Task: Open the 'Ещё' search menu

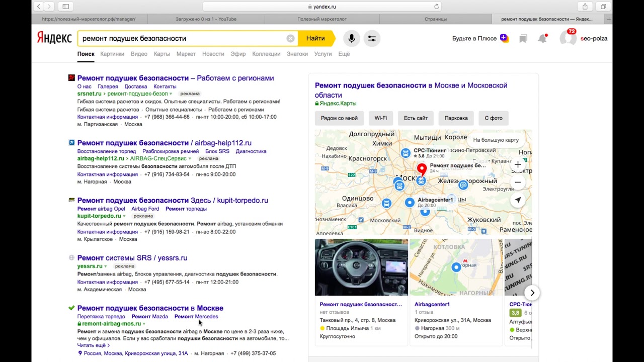Action: click(344, 54)
